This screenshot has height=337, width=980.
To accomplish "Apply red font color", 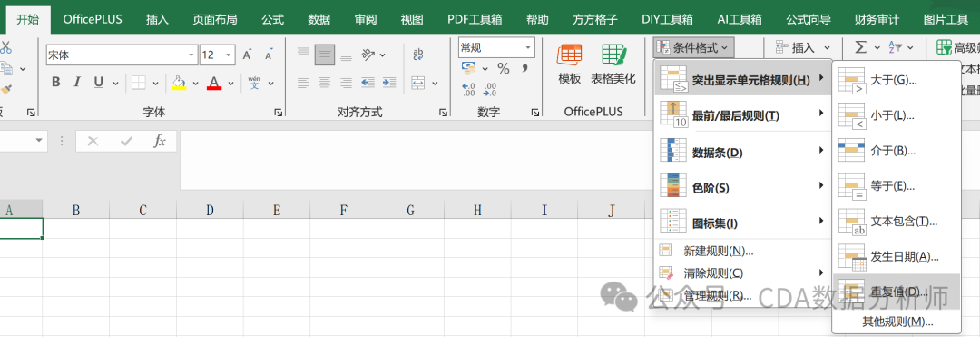I will [214, 83].
